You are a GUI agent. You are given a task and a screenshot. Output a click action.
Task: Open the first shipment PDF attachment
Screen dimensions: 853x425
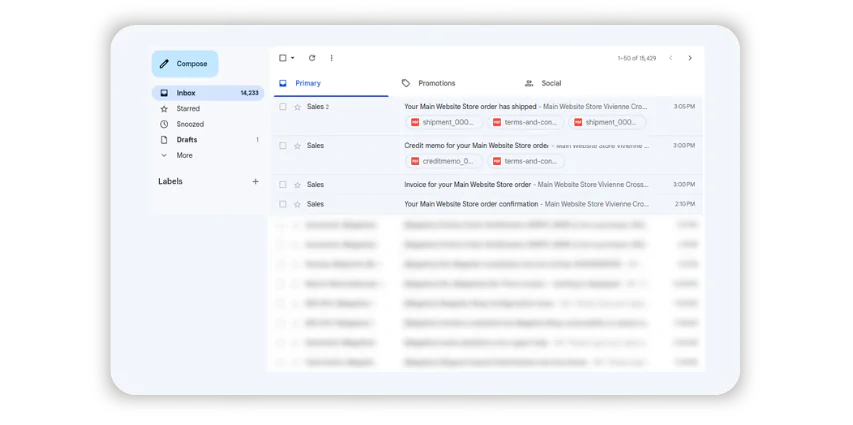coord(444,122)
